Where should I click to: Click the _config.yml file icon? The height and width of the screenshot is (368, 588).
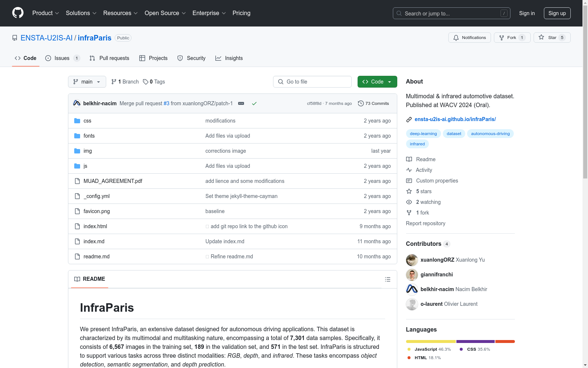(77, 196)
